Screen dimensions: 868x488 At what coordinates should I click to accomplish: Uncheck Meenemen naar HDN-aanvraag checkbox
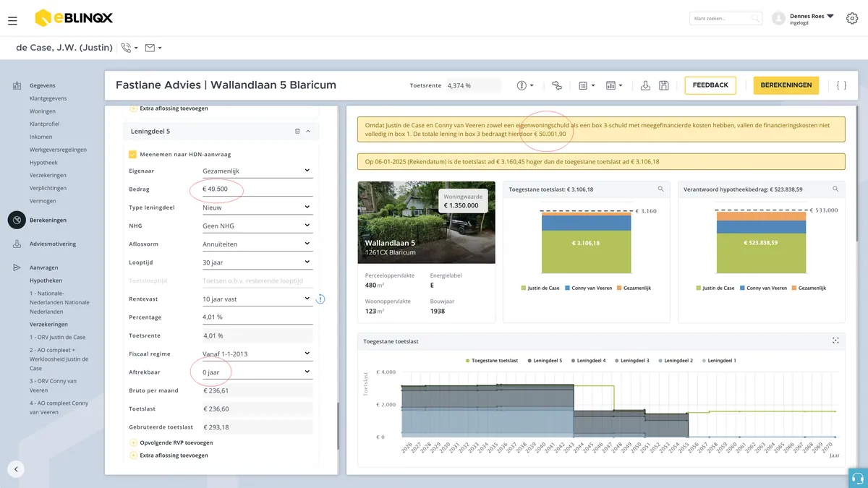point(132,154)
